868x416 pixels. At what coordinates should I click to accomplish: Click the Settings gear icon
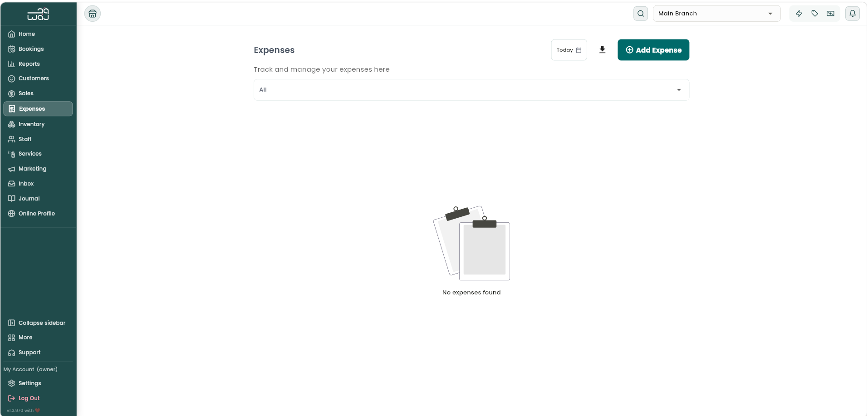coord(12,383)
